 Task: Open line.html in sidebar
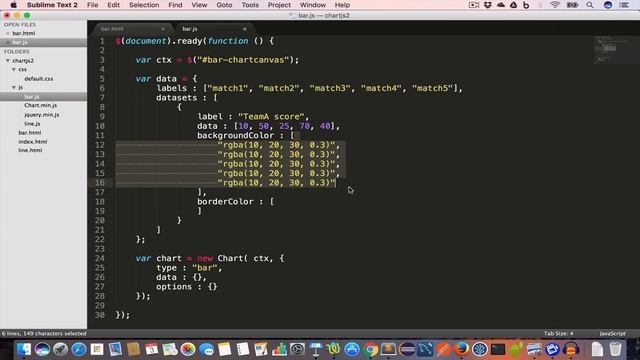(30, 150)
